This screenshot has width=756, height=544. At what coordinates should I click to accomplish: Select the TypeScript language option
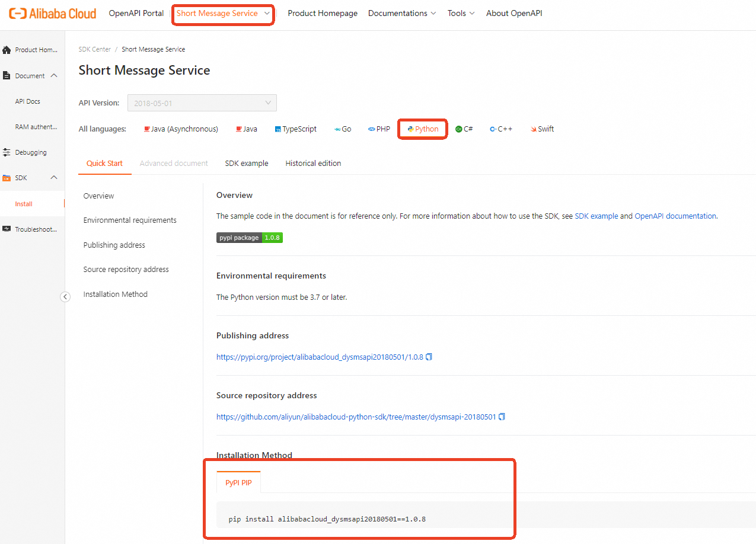point(296,129)
